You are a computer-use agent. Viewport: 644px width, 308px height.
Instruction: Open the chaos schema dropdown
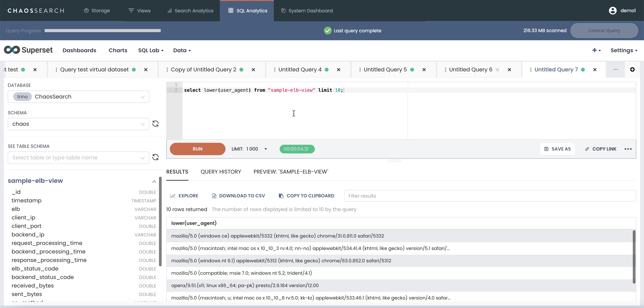(x=78, y=124)
